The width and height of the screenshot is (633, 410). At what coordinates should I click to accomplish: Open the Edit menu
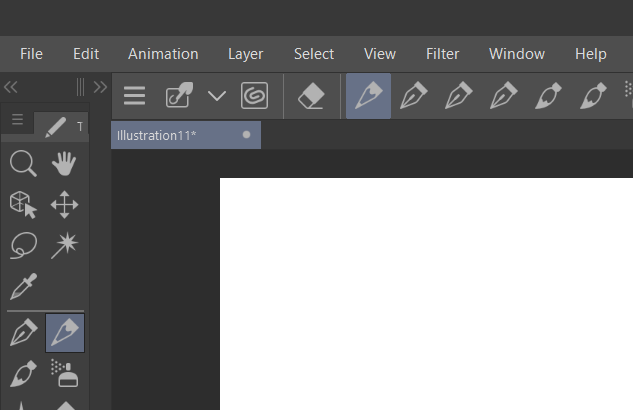coord(86,54)
